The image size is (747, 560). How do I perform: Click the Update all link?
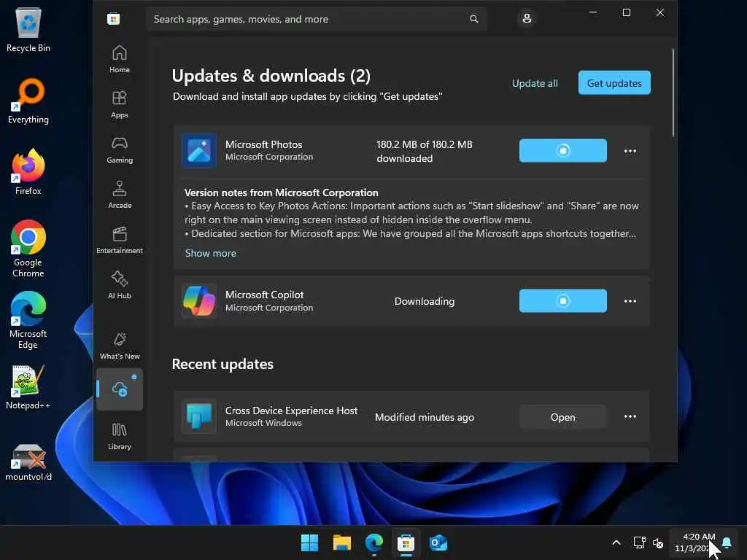[x=535, y=83]
